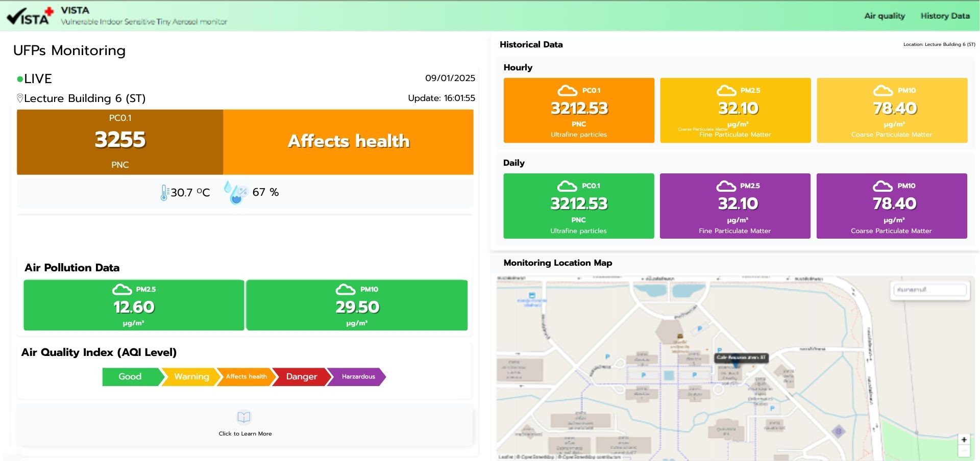Image resolution: width=980 pixels, height=461 pixels.
Task: Click the "Click to Learn More" link
Action: coord(245,433)
